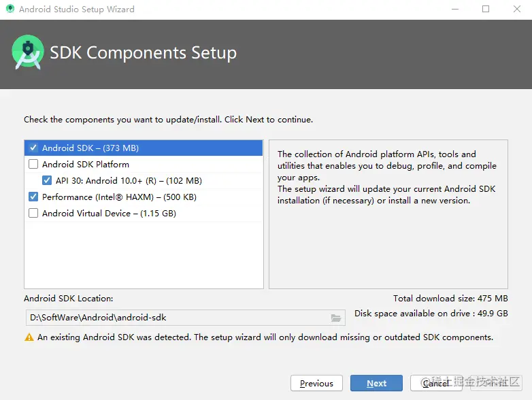The height and width of the screenshot is (400, 532).
Task: Minimize the Setup Wizard window
Action: click(x=455, y=9)
